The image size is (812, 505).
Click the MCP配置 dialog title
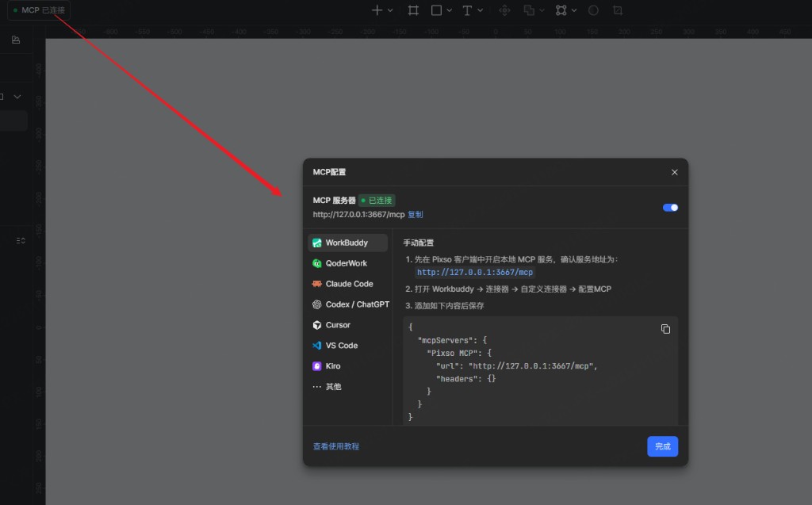pos(329,172)
